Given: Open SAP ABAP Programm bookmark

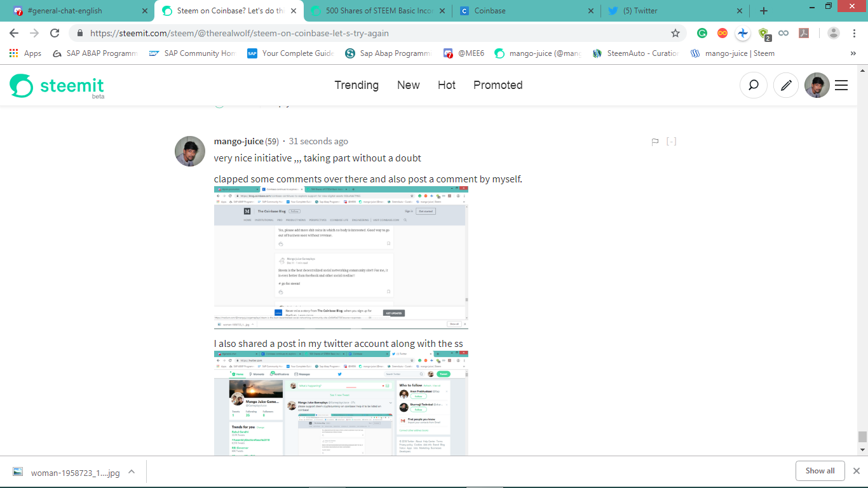Looking at the screenshot, I should click(x=95, y=53).
